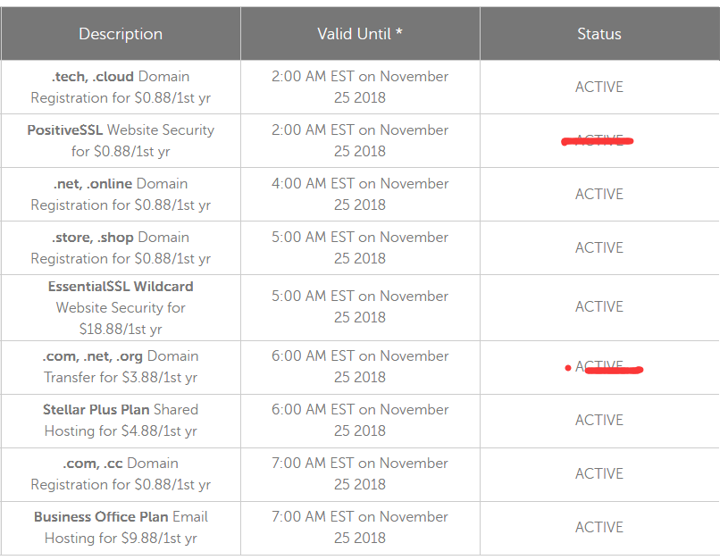Click the Status column header

click(x=599, y=34)
